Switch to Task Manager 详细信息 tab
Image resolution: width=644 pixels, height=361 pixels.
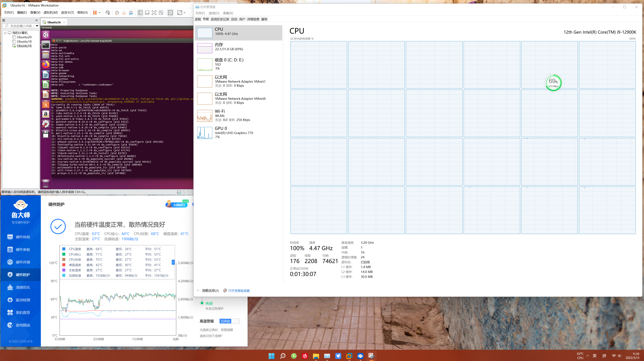253,19
